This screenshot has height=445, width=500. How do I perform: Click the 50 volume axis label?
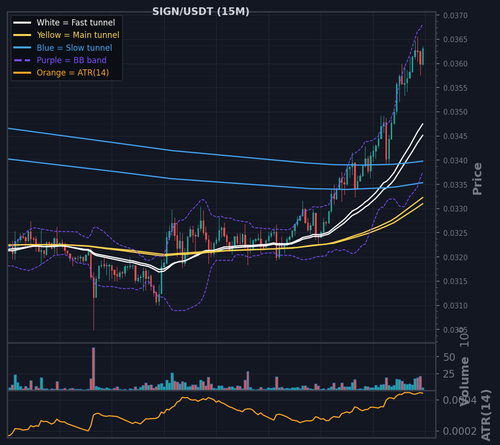click(449, 357)
